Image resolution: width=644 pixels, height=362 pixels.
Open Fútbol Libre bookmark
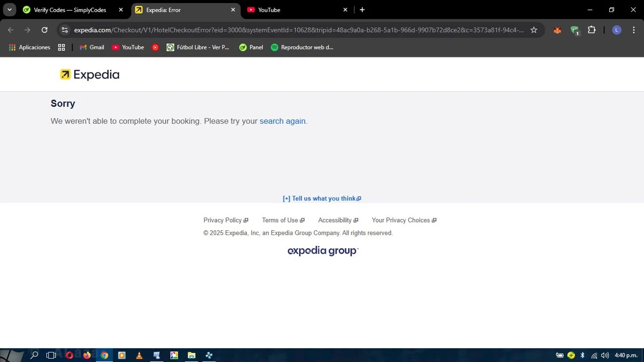click(x=198, y=47)
